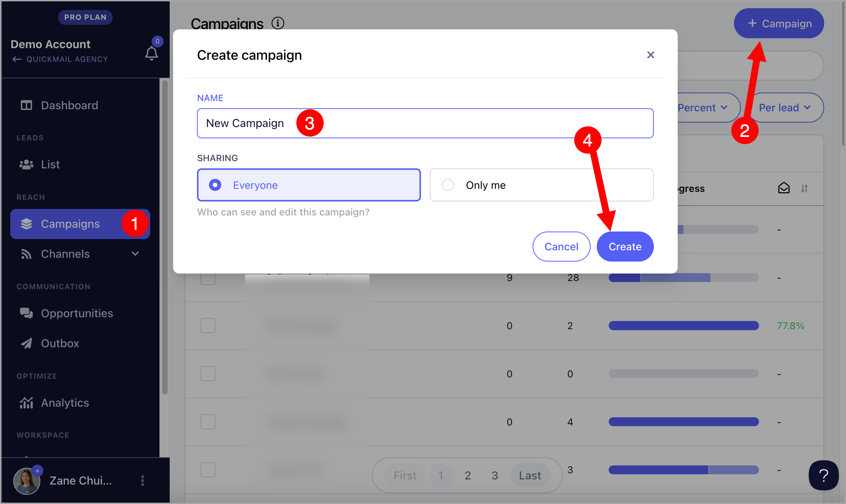Open leads List in the sidebar
The width and height of the screenshot is (846, 504).
point(80,165)
